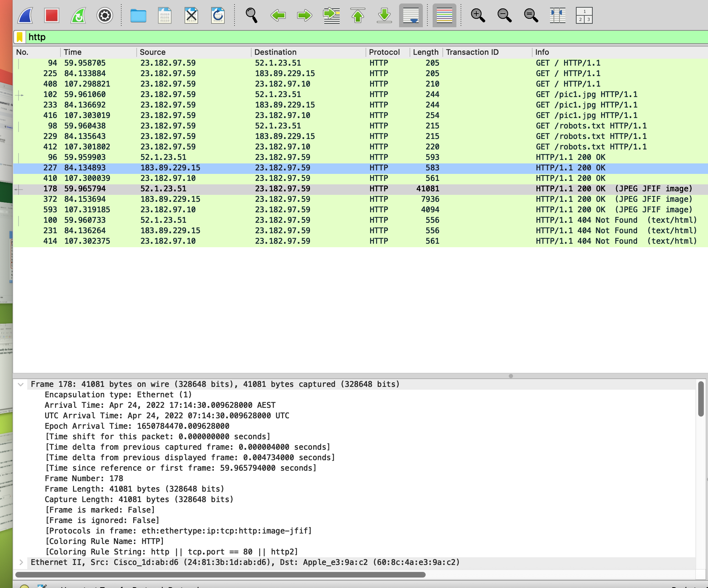Collapse the Frame 178 details section
The height and width of the screenshot is (588, 708).
(x=21, y=384)
